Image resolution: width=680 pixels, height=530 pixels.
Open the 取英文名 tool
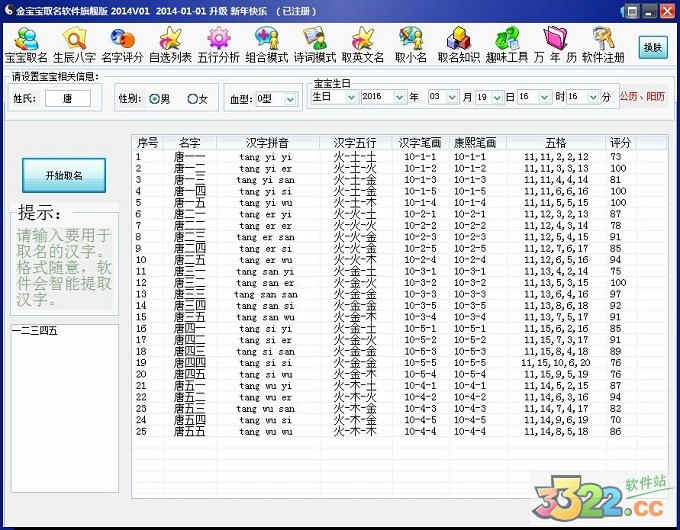[x=363, y=45]
